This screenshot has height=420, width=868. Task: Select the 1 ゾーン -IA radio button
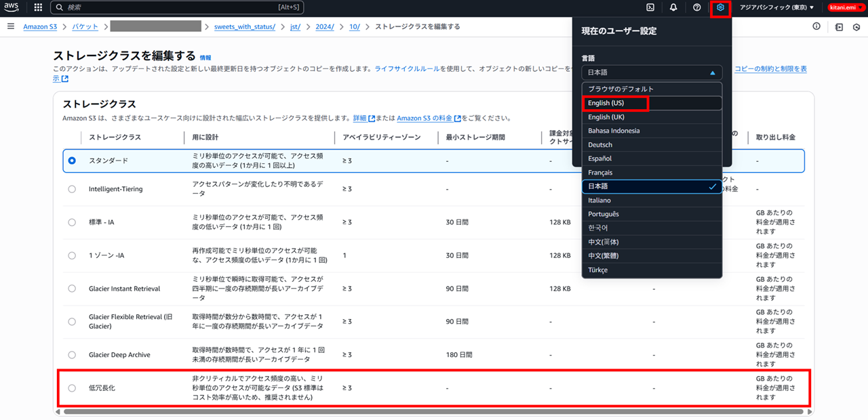(x=72, y=255)
